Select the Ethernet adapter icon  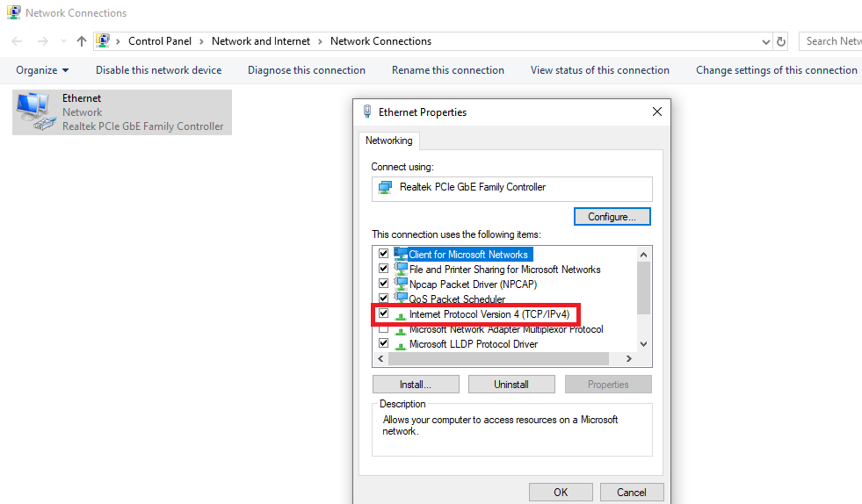click(36, 112)
